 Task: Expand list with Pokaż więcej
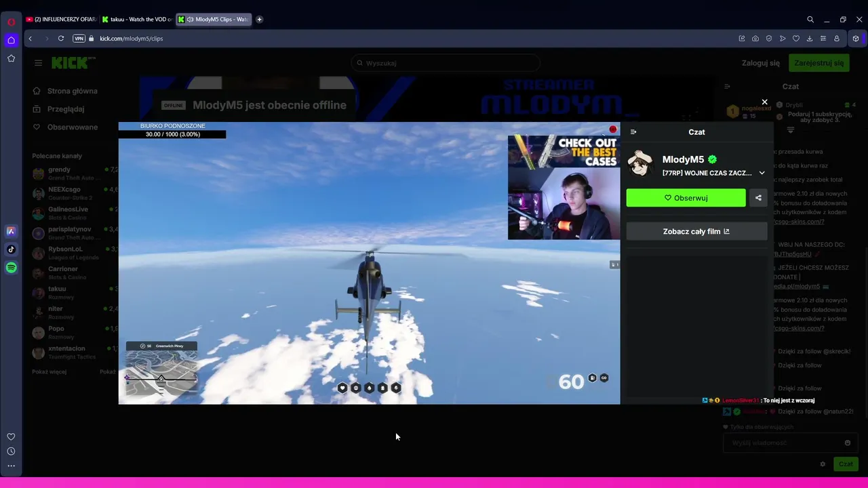tap(49, 372)
